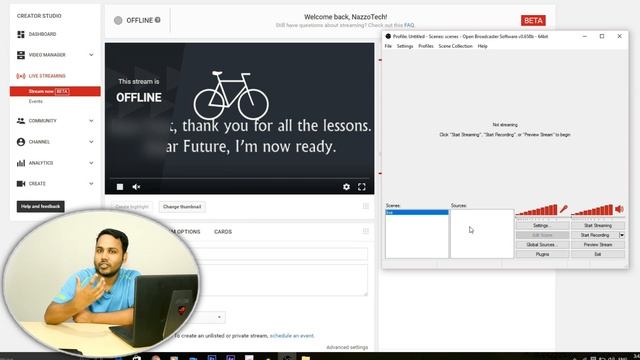
Task: Open the Scene Collection menu
Action: click(x=455, y=46)
